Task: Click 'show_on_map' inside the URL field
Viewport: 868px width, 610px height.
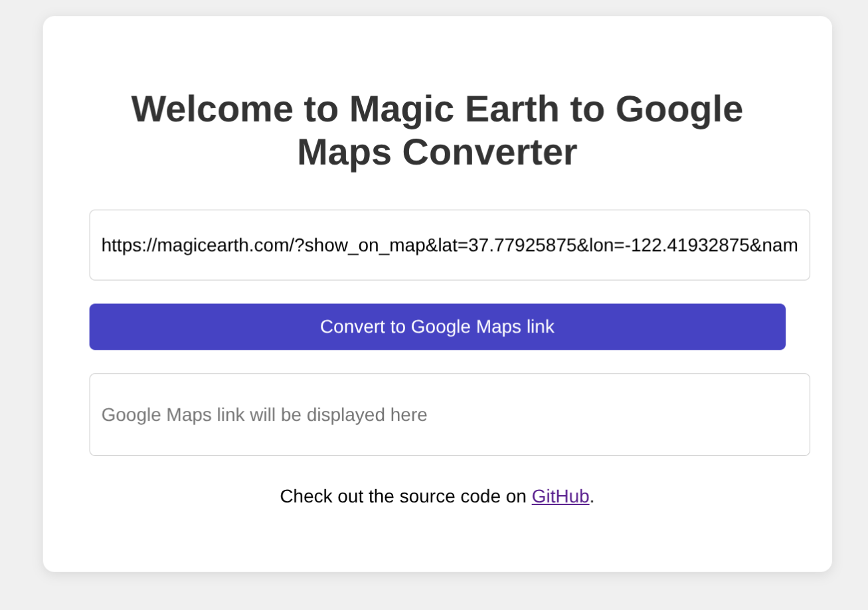Action: point(365,246)
